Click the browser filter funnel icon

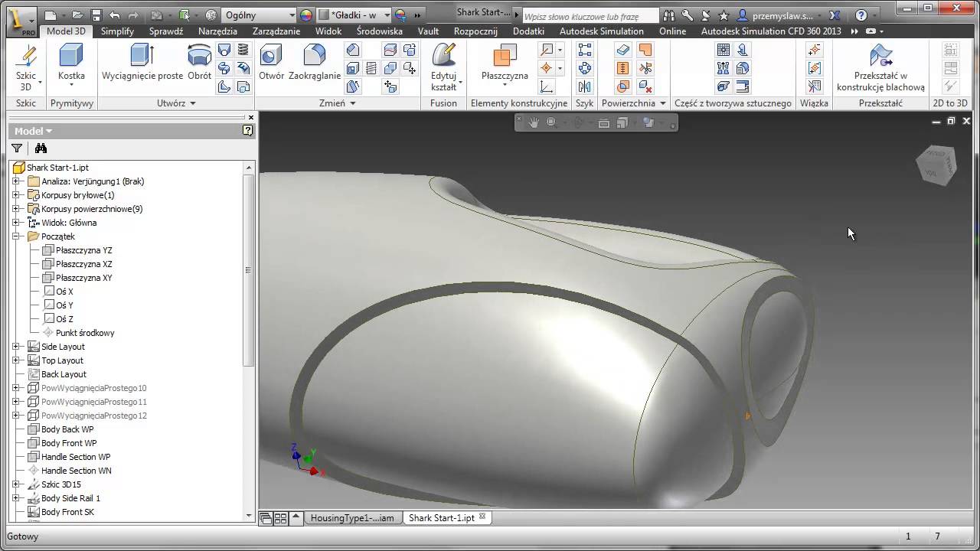(17, 148)
